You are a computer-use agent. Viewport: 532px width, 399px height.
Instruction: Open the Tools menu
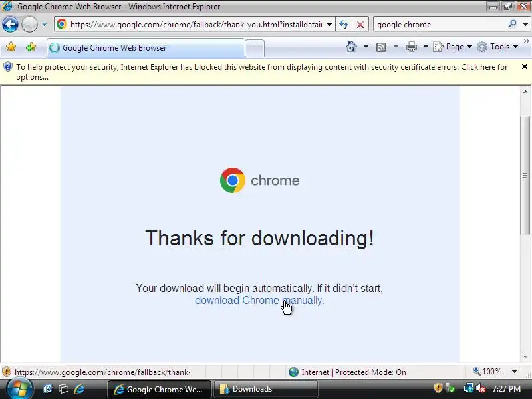coord(497,47)
